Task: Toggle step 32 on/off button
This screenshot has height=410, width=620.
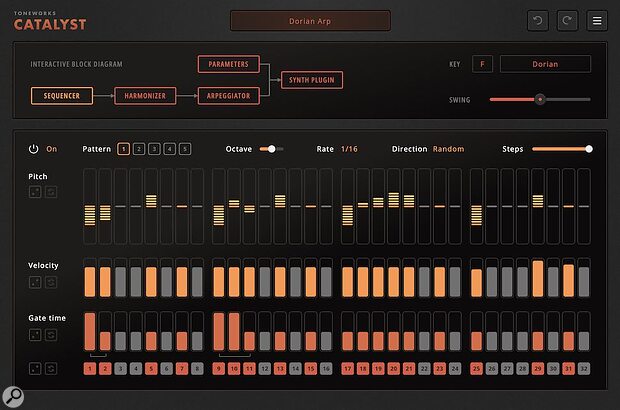Action: coord(584,369)
